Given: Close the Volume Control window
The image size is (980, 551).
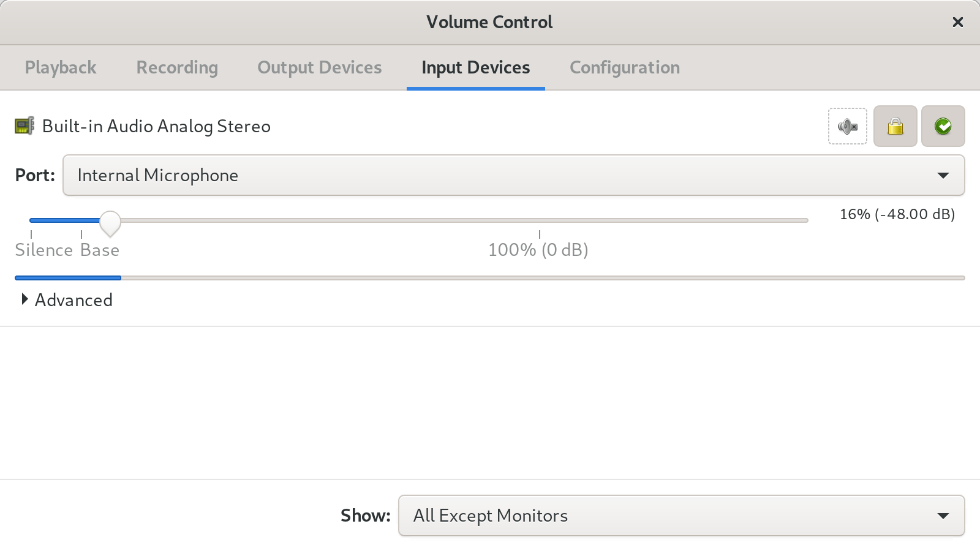Looking at the screenshot, I should (957, 22).
